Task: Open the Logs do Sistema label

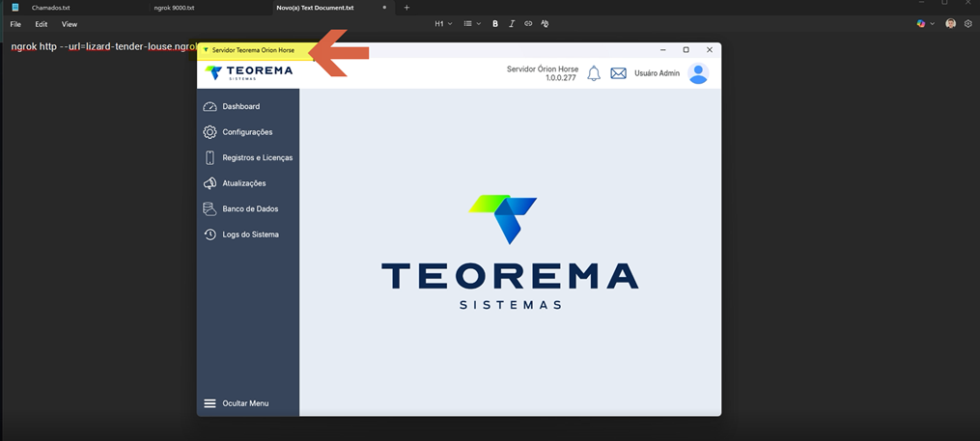Action: coord(251,234)
